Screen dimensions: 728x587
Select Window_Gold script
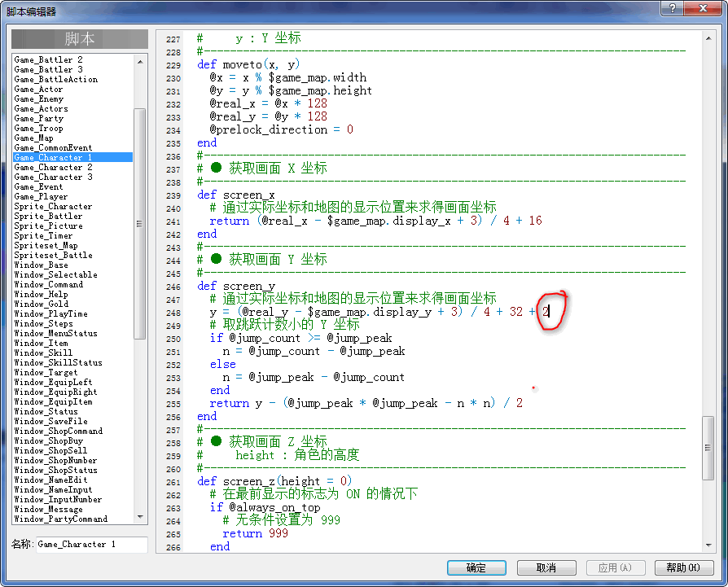pyautogui.click(x=41, y=304)
